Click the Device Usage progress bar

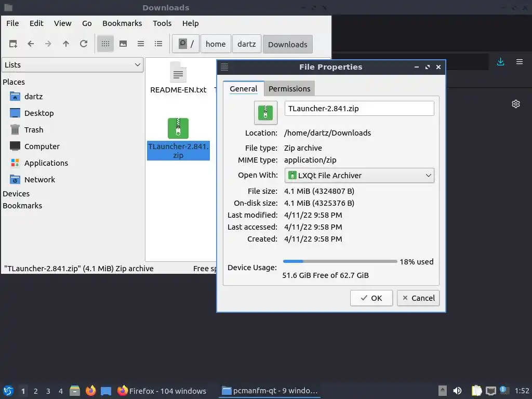pos(340,261)
